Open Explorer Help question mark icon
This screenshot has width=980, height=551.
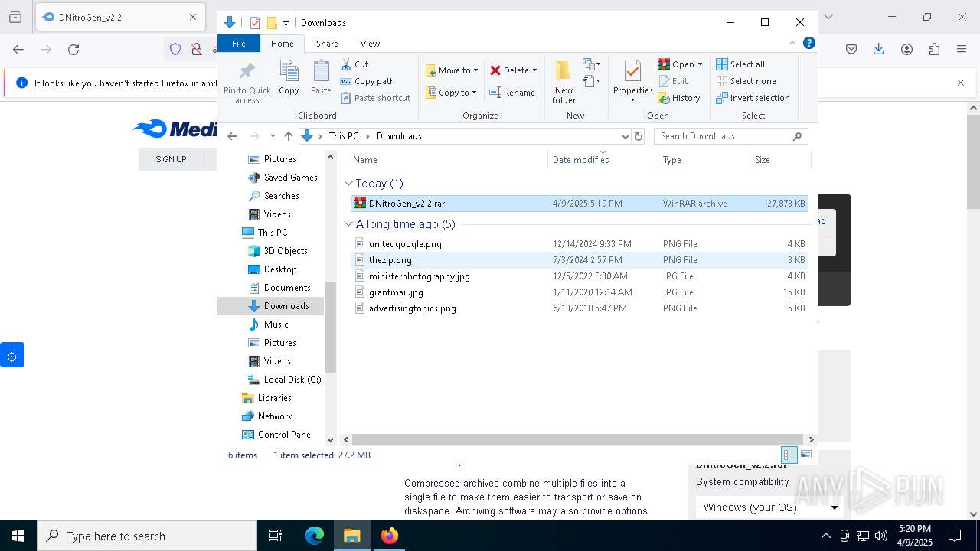(809, 44)
